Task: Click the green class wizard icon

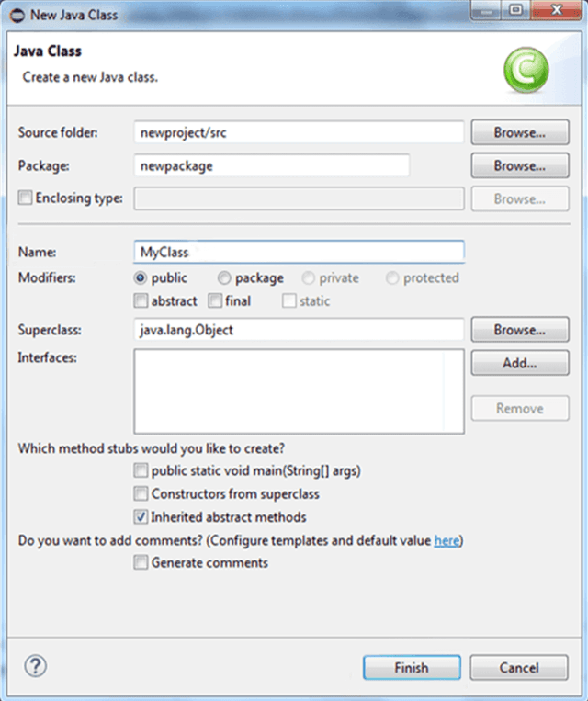Action: (x=526, y=70)
